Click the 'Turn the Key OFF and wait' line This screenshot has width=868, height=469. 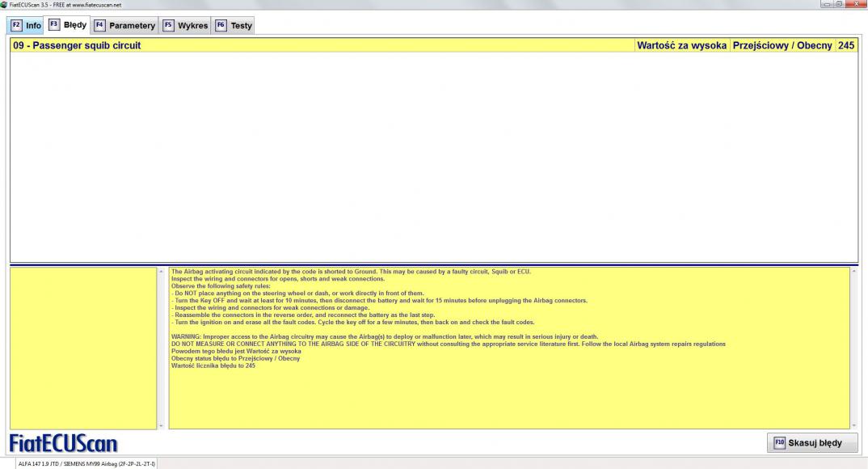(x=379, y=301)
